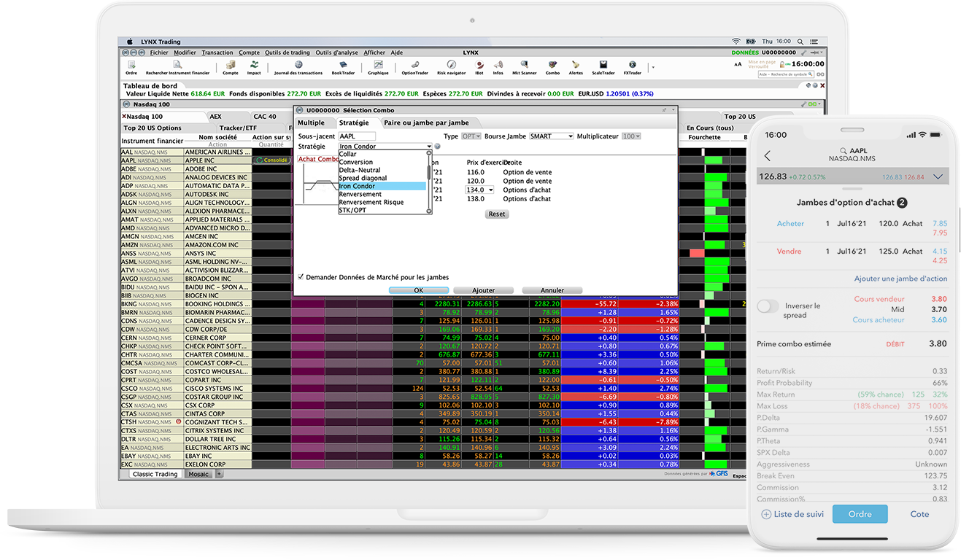Open Rechercher Instrument financier tool
Viewport: 969px width, 560px height.
[177, 68]
